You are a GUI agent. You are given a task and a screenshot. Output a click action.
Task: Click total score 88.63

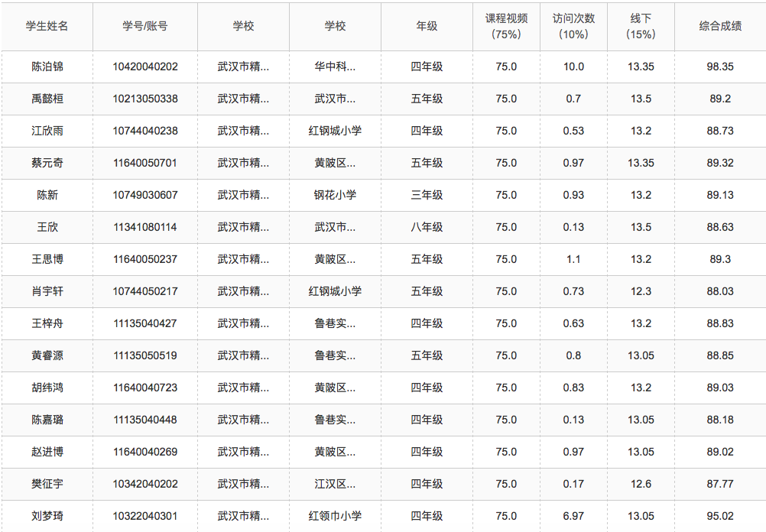pos(720,227)
